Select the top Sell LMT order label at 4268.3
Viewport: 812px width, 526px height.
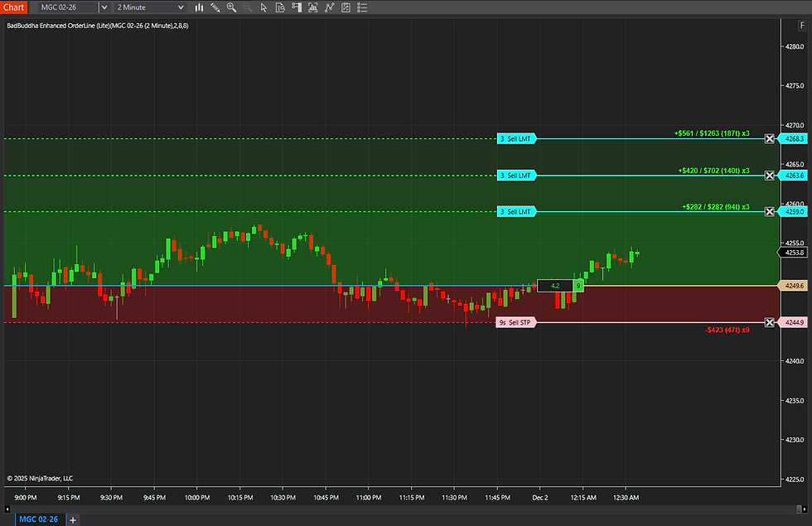516,139
